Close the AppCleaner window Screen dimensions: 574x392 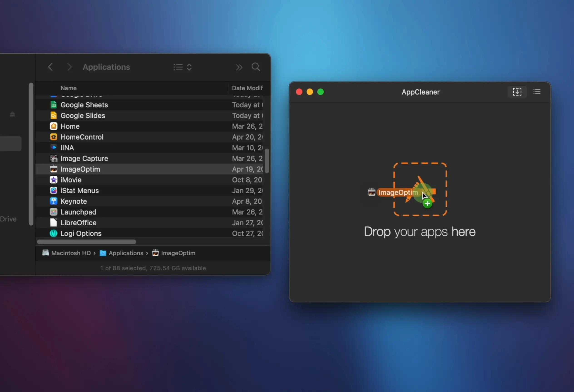[299, 92]
